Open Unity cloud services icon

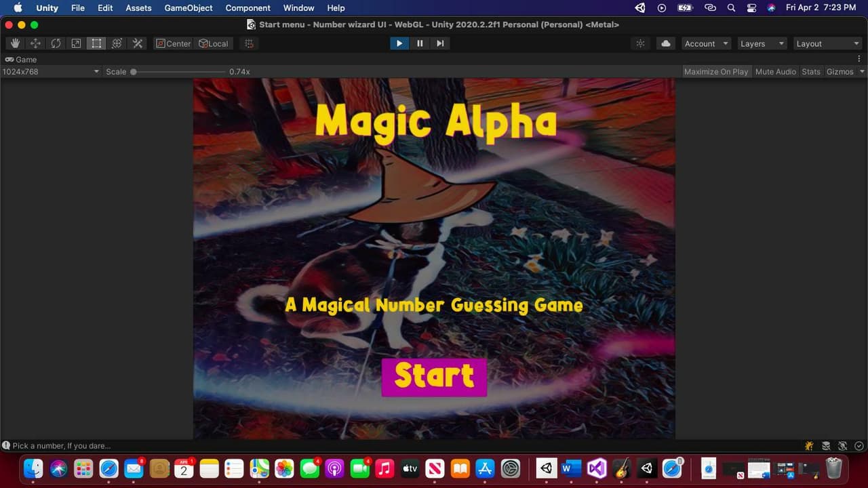(666, 43)
